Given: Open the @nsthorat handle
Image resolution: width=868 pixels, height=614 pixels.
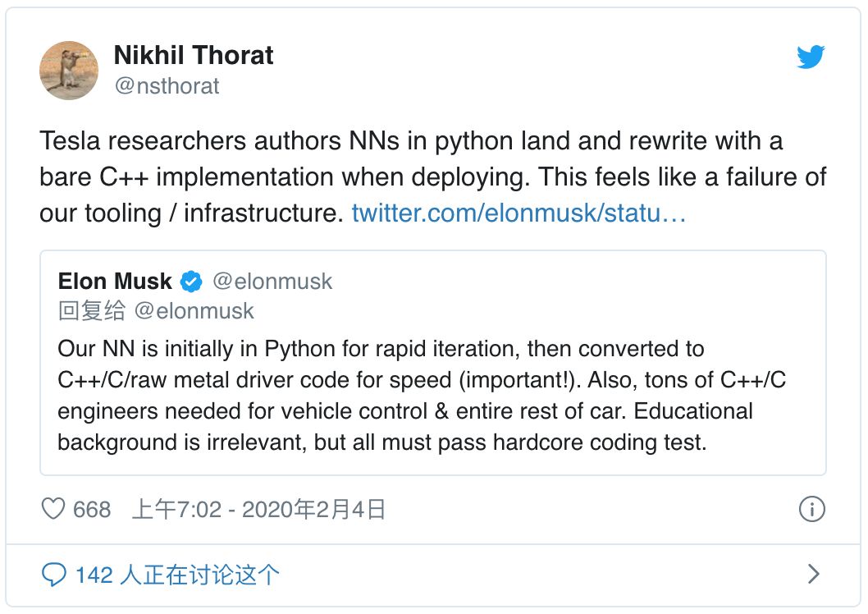Looking at the screenshot, I should (x=167, y=86).
